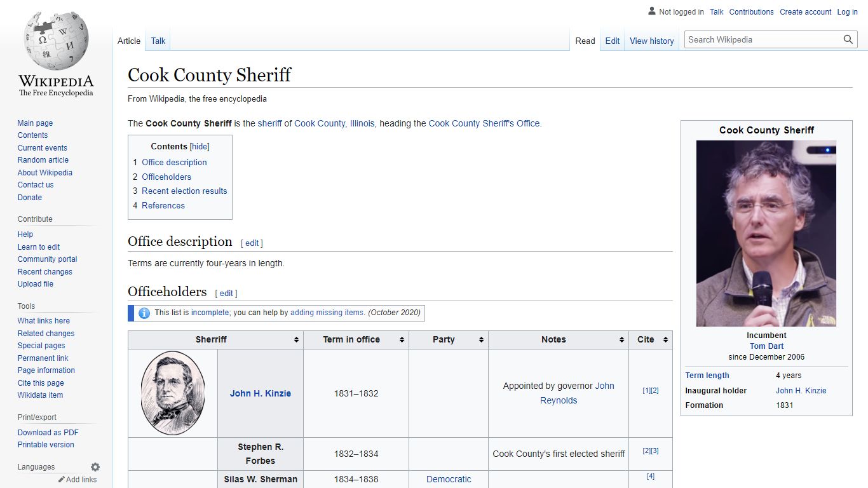Click the pencil icon next to Add links
Image resolution: width=868 pixels, height=488 pixels.
pos(62,480)
